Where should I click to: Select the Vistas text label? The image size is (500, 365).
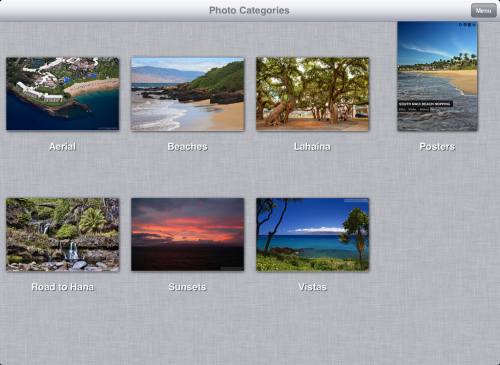pyautogui.click(x=312, y=287)
